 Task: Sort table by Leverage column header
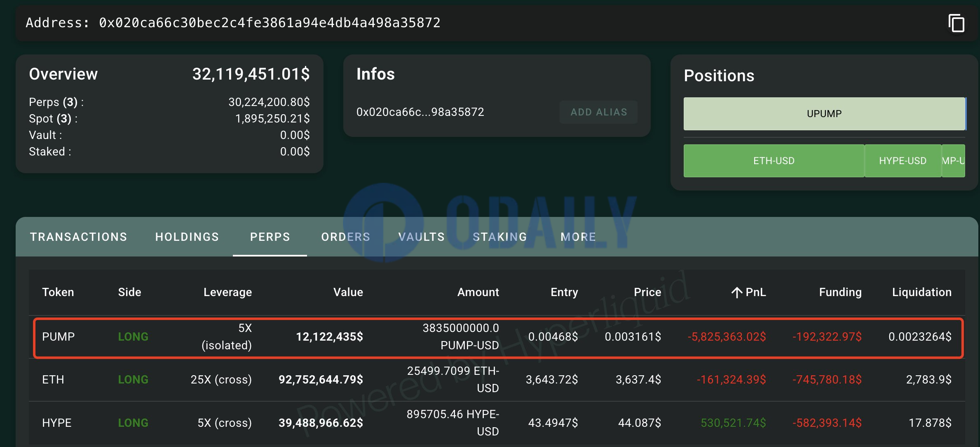pyautogui.click(x=227, y=292)
